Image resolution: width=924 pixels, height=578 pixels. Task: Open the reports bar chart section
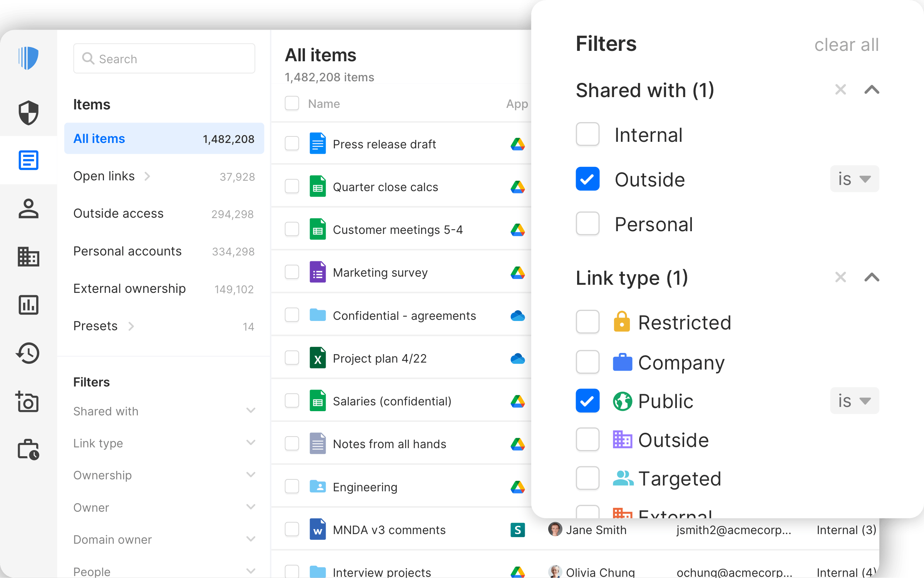tap(28, 305)
